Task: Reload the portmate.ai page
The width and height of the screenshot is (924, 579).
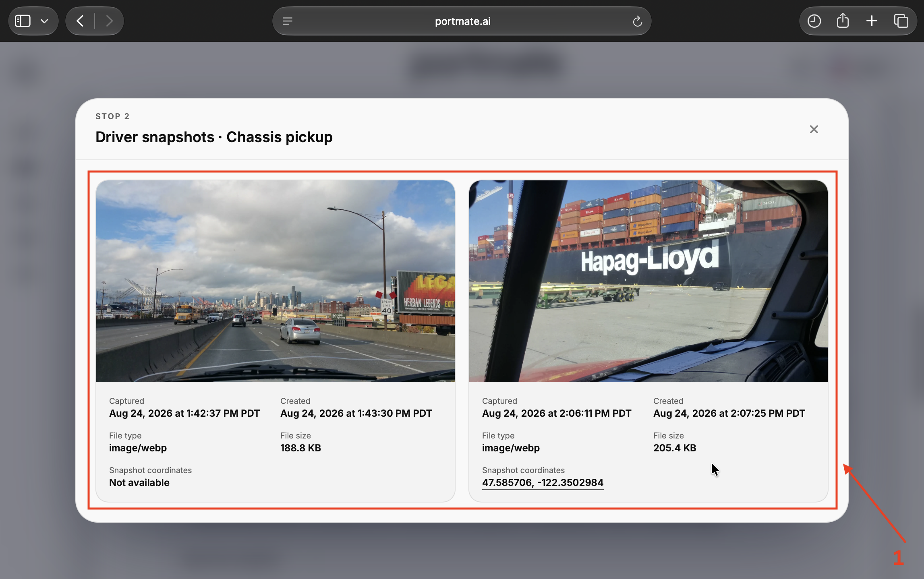Action: pos(637,21)
